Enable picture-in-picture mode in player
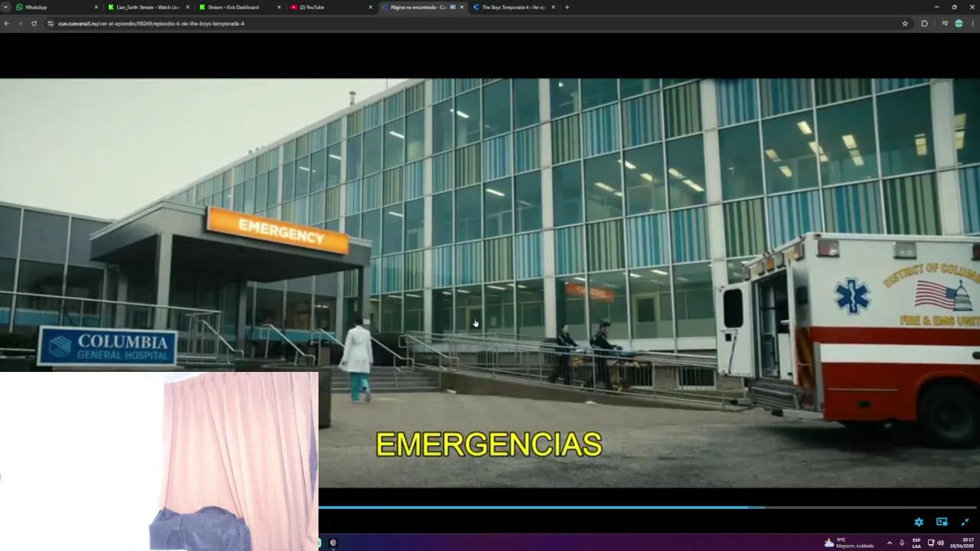Viewport: 980px width, 551px height. [x=942, y=522]
